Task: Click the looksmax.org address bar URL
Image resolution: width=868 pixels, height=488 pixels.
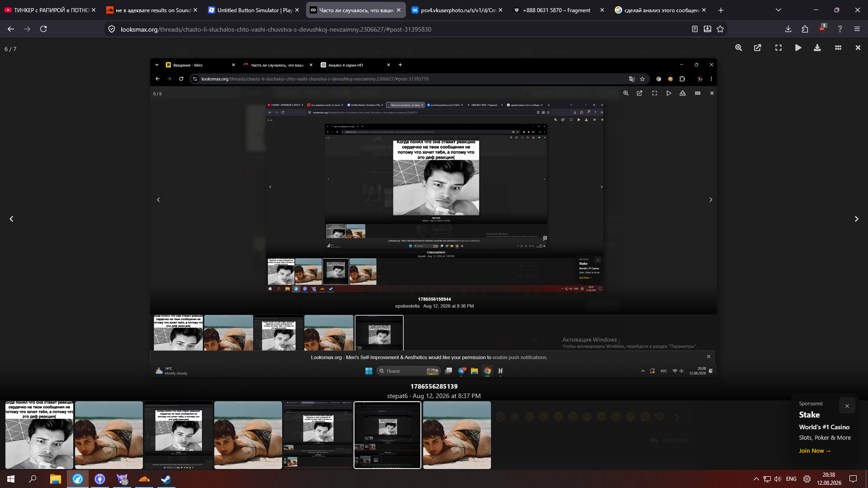Action: [x=276, y=29]
